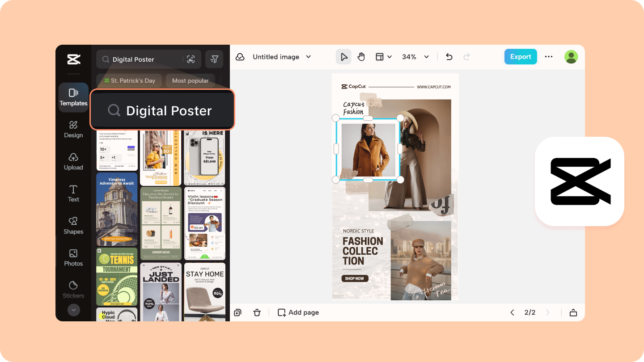This screenshot has height=362, width=644.
Task: Select the FASHION COLLECTION headline on the poster
Action: [x=363, y=251]
